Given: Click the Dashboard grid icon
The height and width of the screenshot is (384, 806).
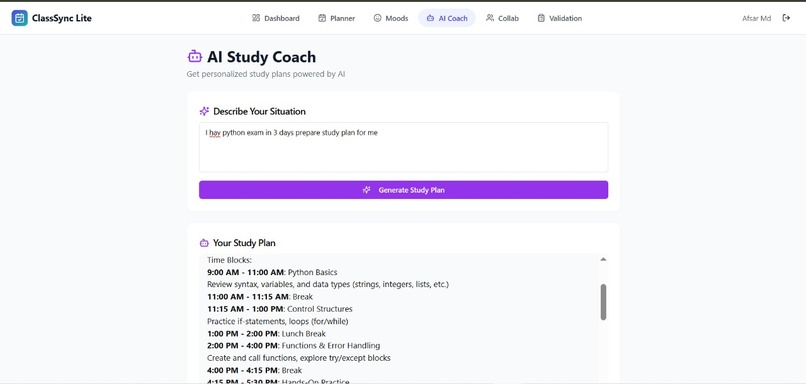Looking at the screenshot, I should tap(256, 18).
